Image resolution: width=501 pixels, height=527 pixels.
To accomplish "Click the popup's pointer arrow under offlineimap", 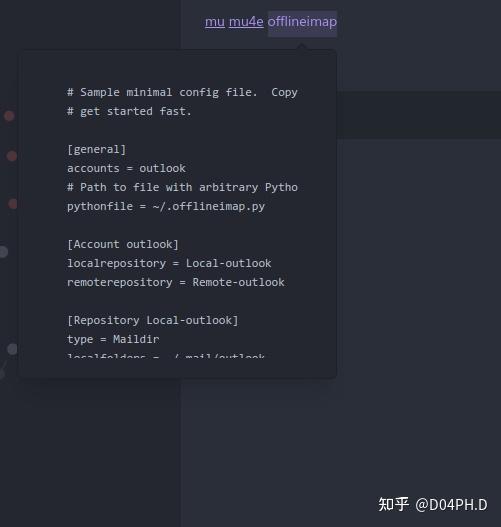I will (302, 46).
